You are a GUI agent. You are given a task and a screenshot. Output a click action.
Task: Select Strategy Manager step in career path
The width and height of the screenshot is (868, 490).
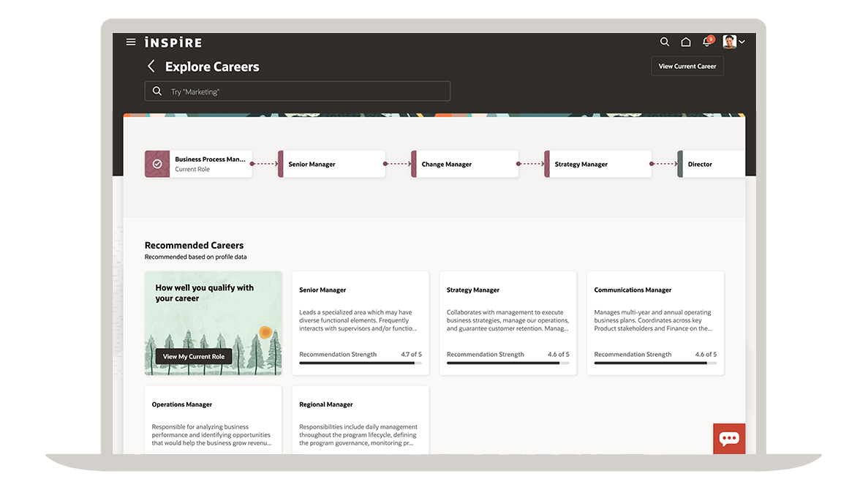(599, 165)
